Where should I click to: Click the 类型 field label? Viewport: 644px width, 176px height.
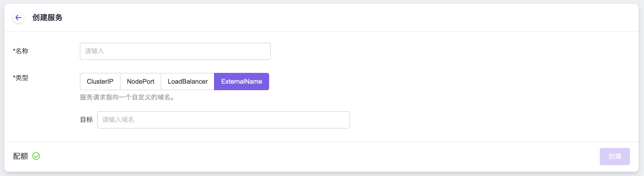click(x=22, y=78)
